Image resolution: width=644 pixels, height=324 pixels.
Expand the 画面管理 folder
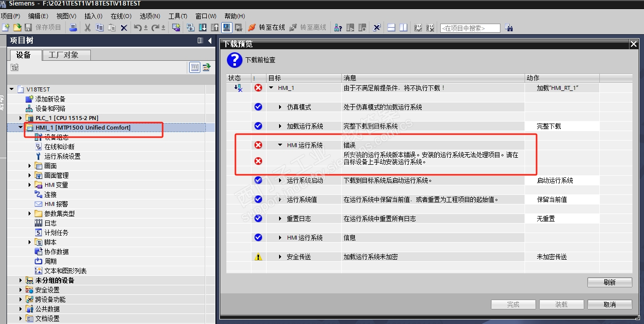(30, 175)
